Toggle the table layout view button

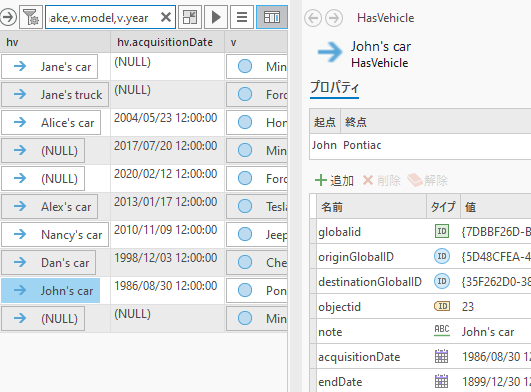pyautogui.click(x=272, y=17)
